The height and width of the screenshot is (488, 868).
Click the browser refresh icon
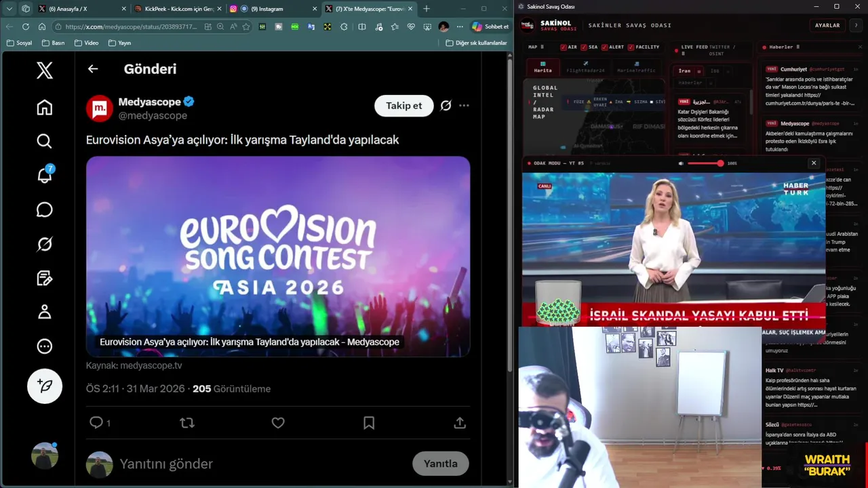[x=26, y=26]
